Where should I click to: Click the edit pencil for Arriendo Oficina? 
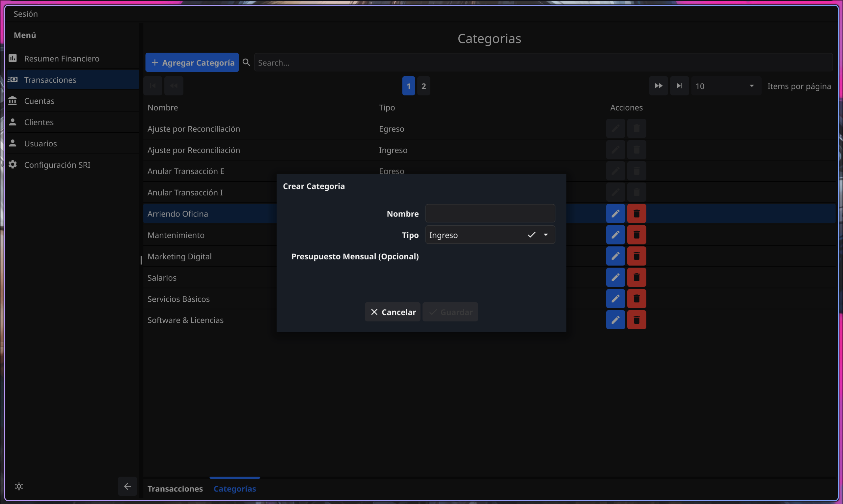[615, 214]
